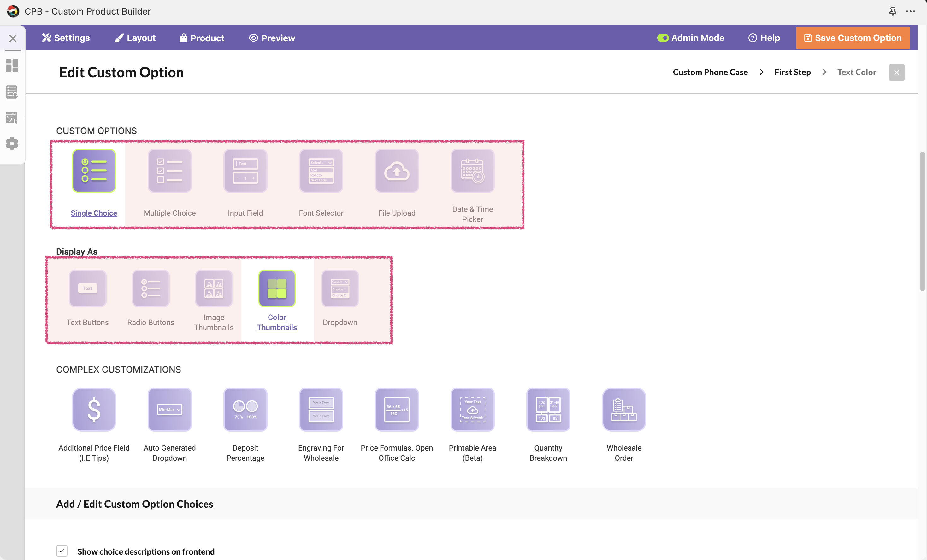
Task: Select the Font Selector option icon
Action: pos(321,171)
